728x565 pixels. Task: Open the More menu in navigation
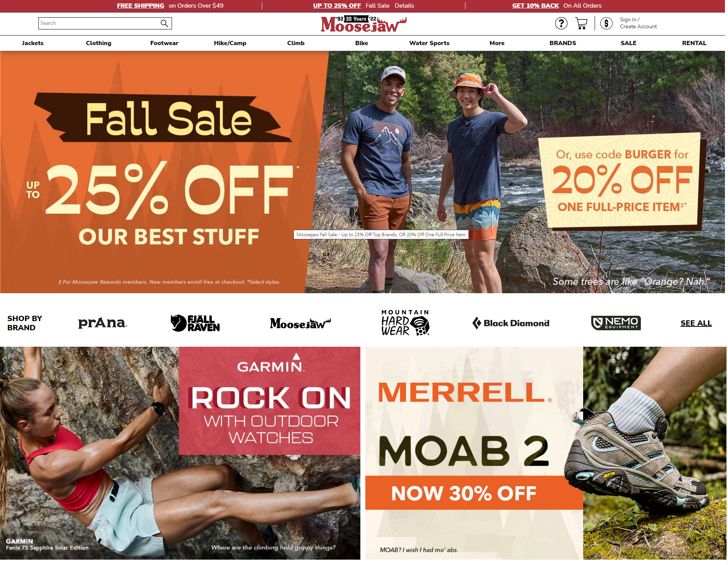(x=497, y=43)
